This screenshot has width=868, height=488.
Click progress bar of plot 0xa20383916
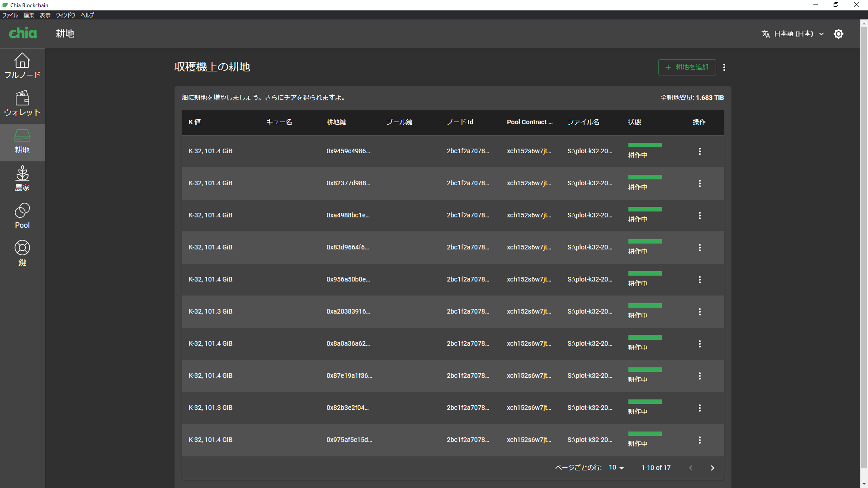[645, 305]
